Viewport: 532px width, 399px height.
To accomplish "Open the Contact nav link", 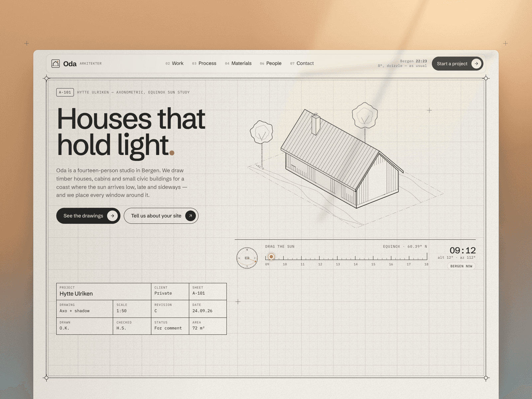I will click(302, 63).
